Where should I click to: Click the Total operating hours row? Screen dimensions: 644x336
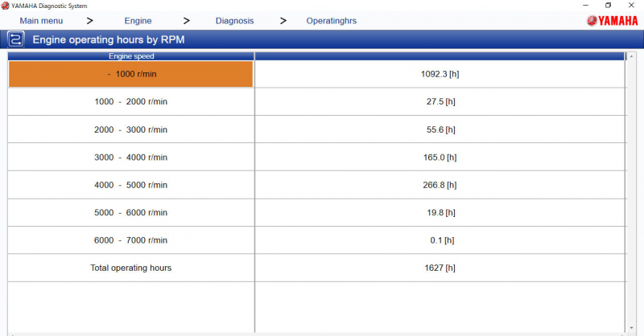[x=131, y=268]
